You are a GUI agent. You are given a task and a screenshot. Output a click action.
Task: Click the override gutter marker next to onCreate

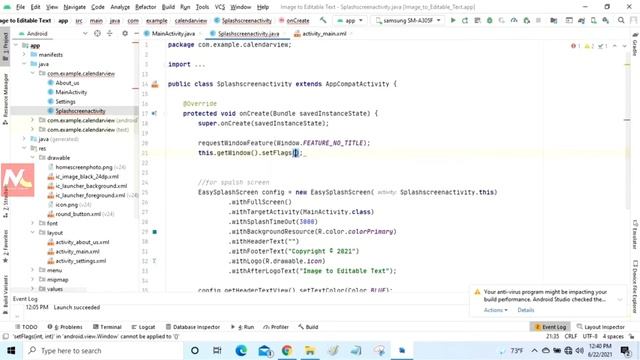point(154,113)
